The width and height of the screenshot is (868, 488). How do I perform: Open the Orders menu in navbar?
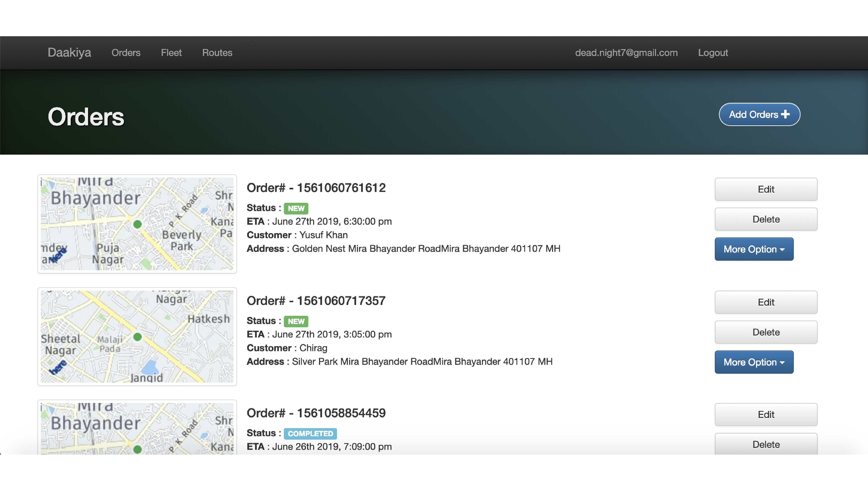coord(126,53)
